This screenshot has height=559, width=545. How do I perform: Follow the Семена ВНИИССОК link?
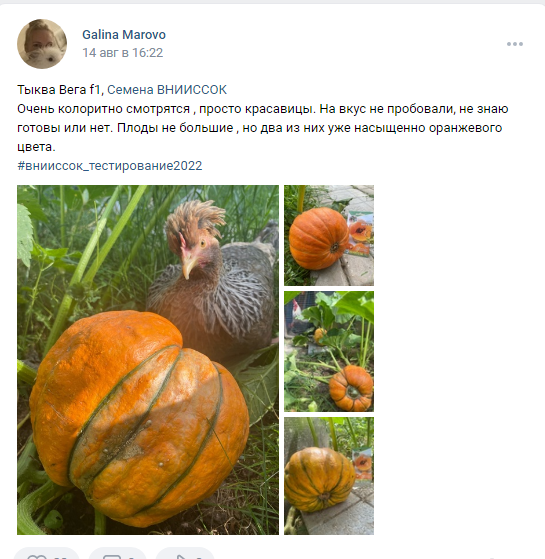pyautogui.click(x=167, y=89)
